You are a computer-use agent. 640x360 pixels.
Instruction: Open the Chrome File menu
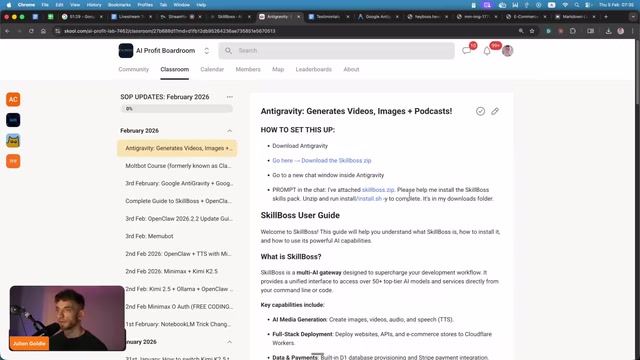pos(45,5)
